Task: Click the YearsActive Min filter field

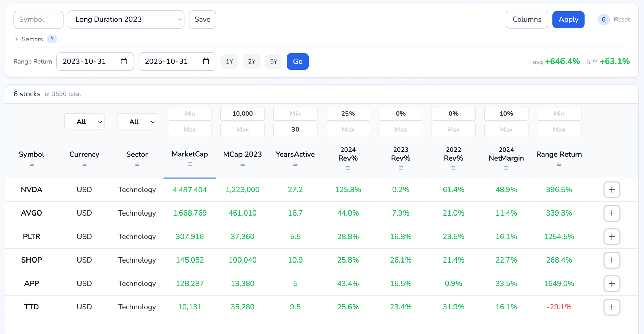Action: coord(295,114)
